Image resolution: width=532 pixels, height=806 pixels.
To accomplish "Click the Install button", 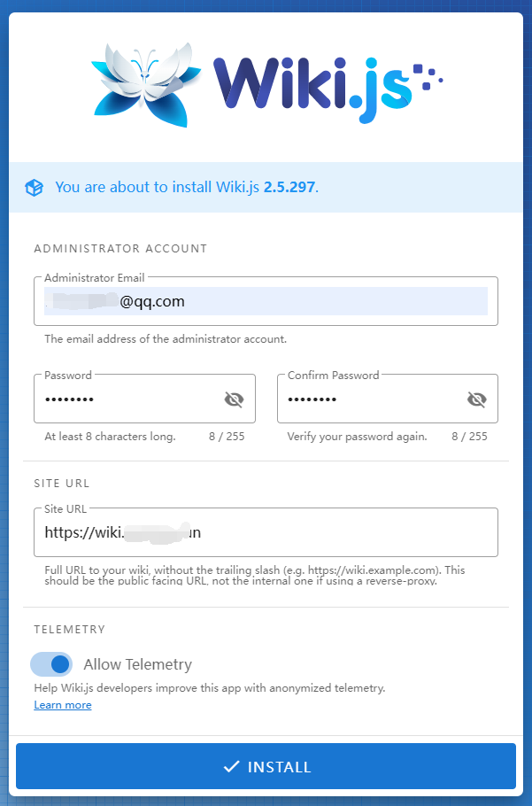I will (x=266, y=766).
